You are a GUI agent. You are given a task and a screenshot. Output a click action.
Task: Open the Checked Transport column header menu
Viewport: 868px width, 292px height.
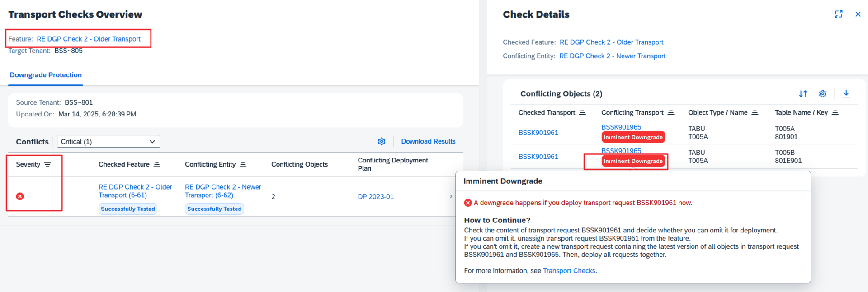click(x=582, y=113)
